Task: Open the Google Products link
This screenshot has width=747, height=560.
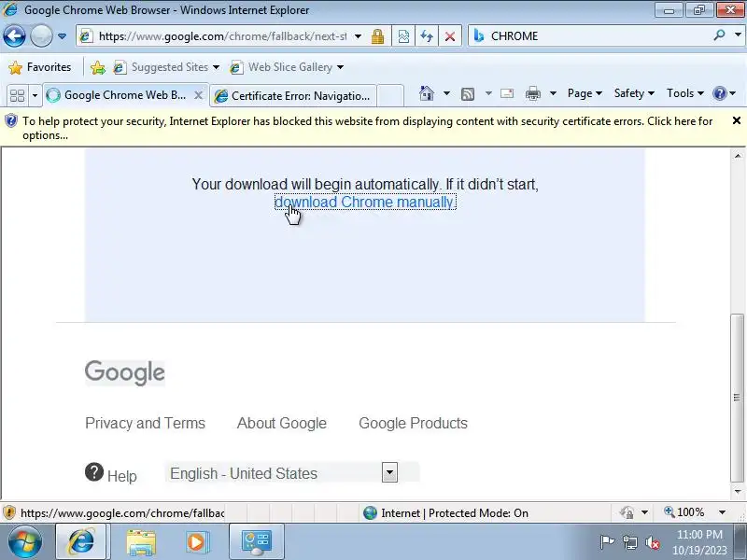Action: click(413, 424)
